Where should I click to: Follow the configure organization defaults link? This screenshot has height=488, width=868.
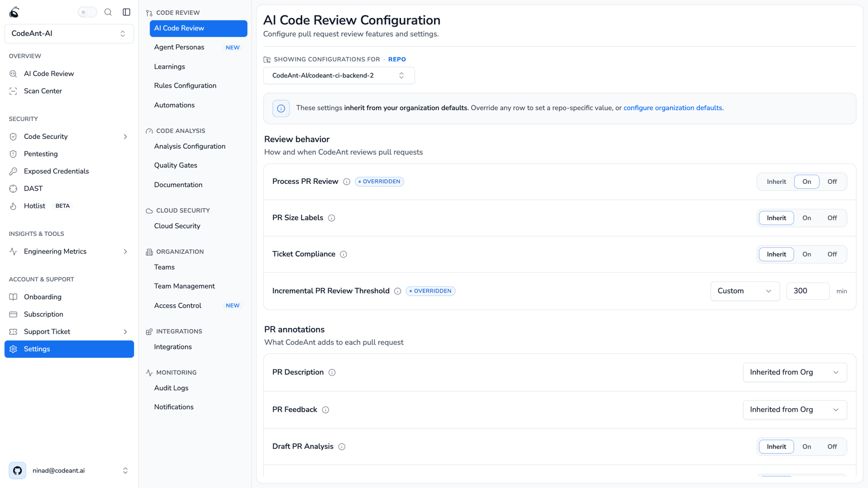673,108
